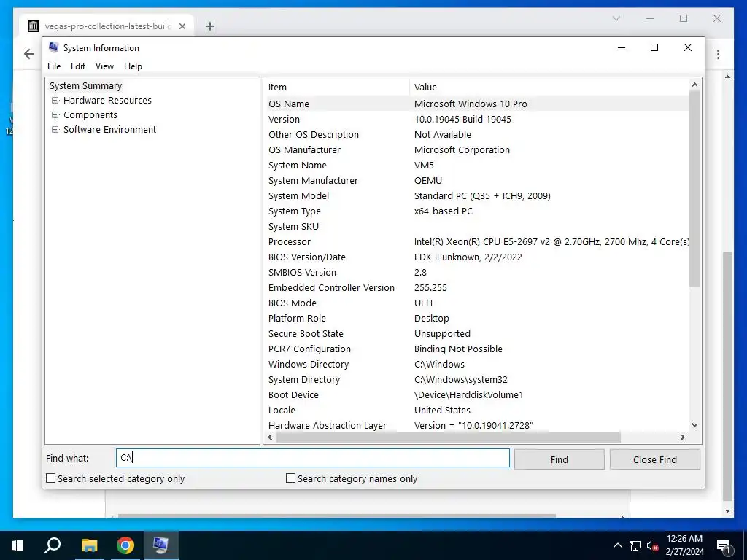
Task: Select Software Environment label
Action: [x=109, y=130]
